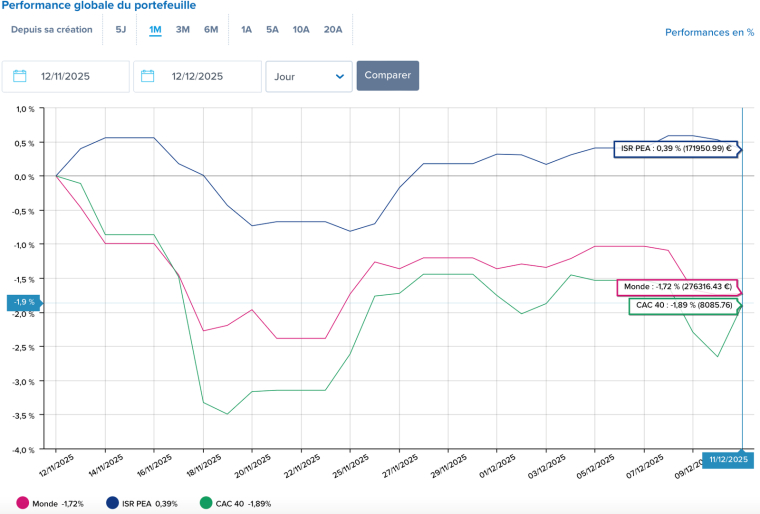The height and width of the screenshot is (514, 760).
Task: Click the end date calendar icon
Action: click(x=149, y=76)
